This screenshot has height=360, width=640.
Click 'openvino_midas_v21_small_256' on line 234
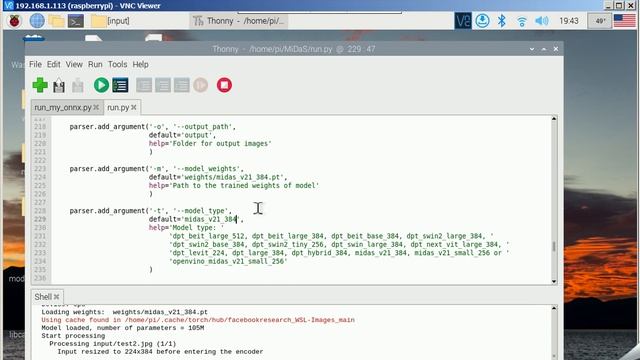[x=229, y=261]
